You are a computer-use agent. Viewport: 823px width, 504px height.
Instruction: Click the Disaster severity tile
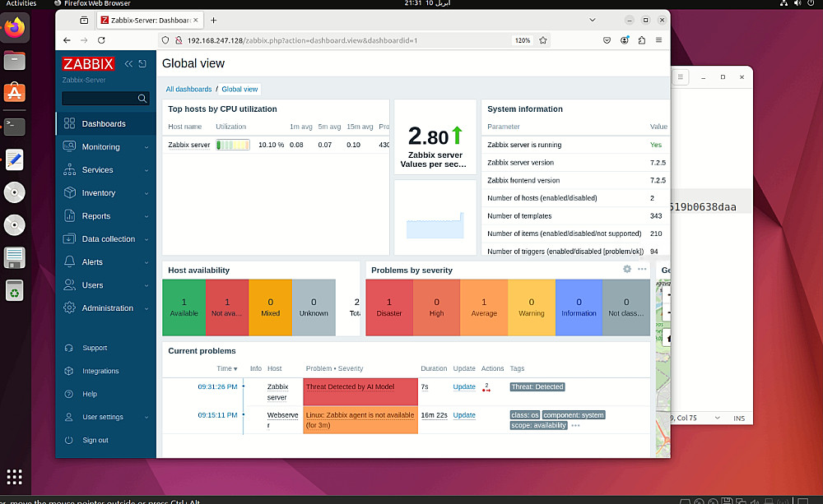click(x=389, y=307)
